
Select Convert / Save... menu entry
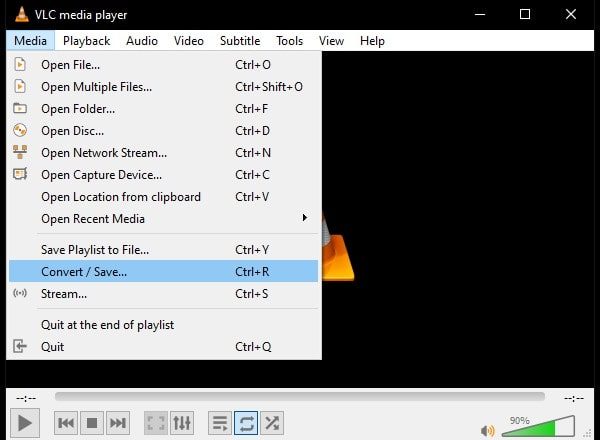click(163, 272)
